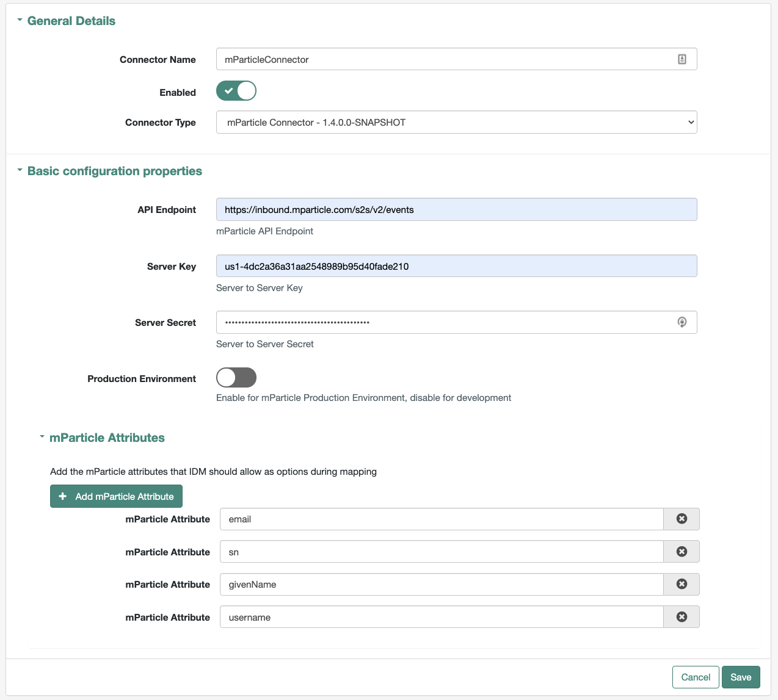Click the Cancel button
This screenshot has height=700, width=778.
696,677
